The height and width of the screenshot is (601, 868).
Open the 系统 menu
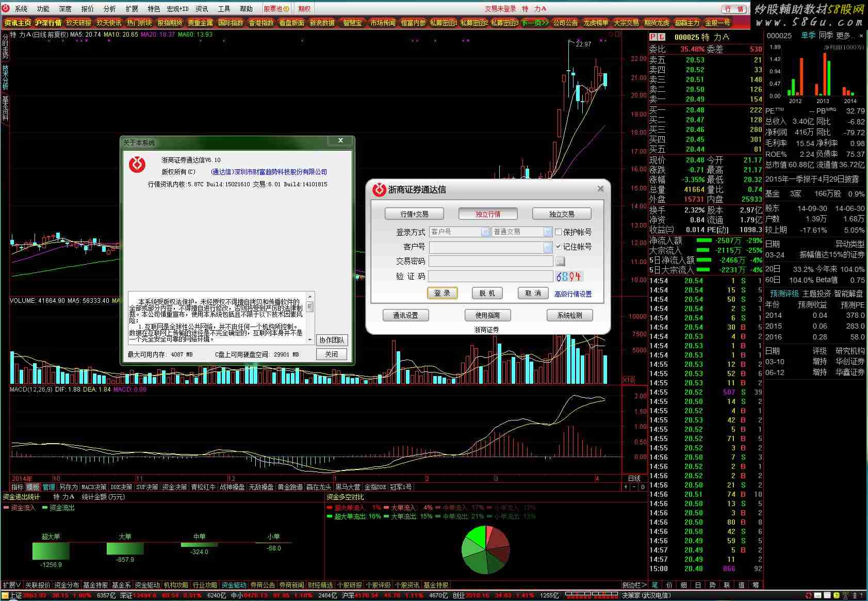coord(21,9)
